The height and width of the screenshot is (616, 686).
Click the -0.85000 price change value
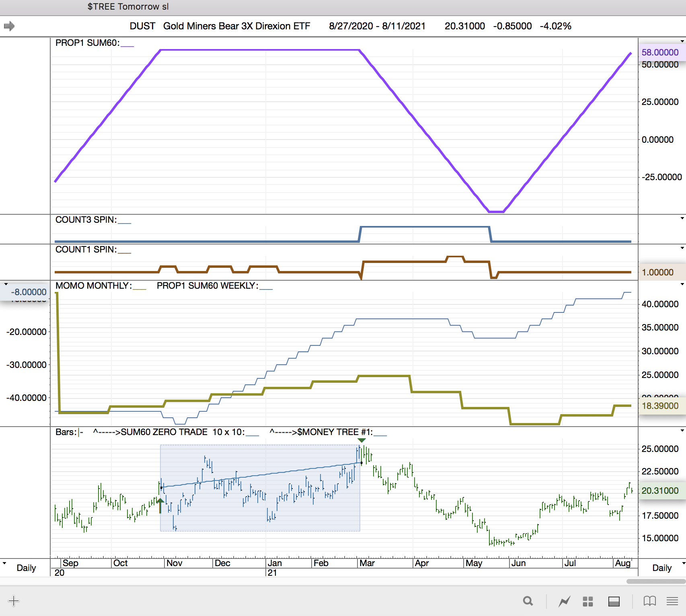513,26
